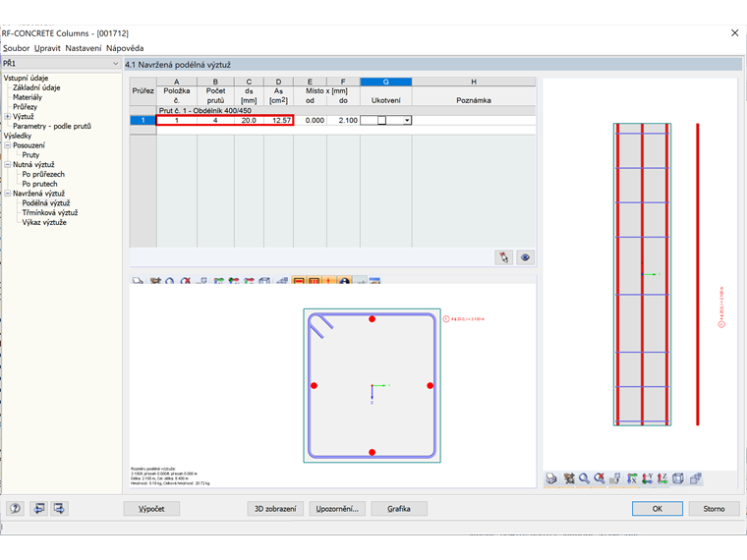Select Výkaz výztuže tree item
The height and width of the screenshot is (560, 747).
coord(44,222)
